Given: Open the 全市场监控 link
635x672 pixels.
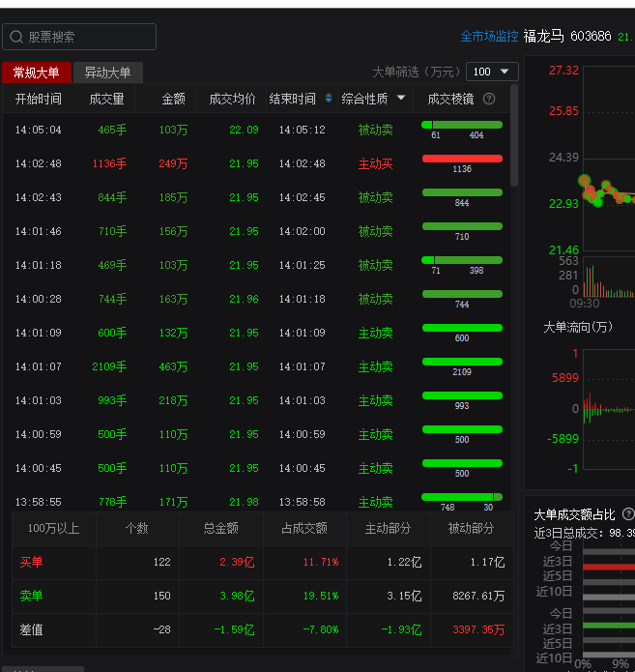Looking at the screenshot, I should [x=489, y=37].
